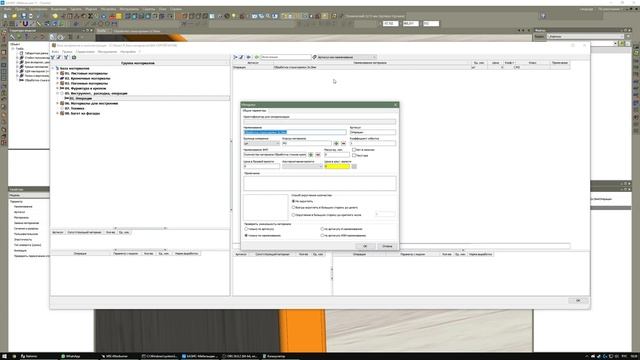Select 'База материалов' root in the tree
640x360 pixels.
tap(75, 69)
